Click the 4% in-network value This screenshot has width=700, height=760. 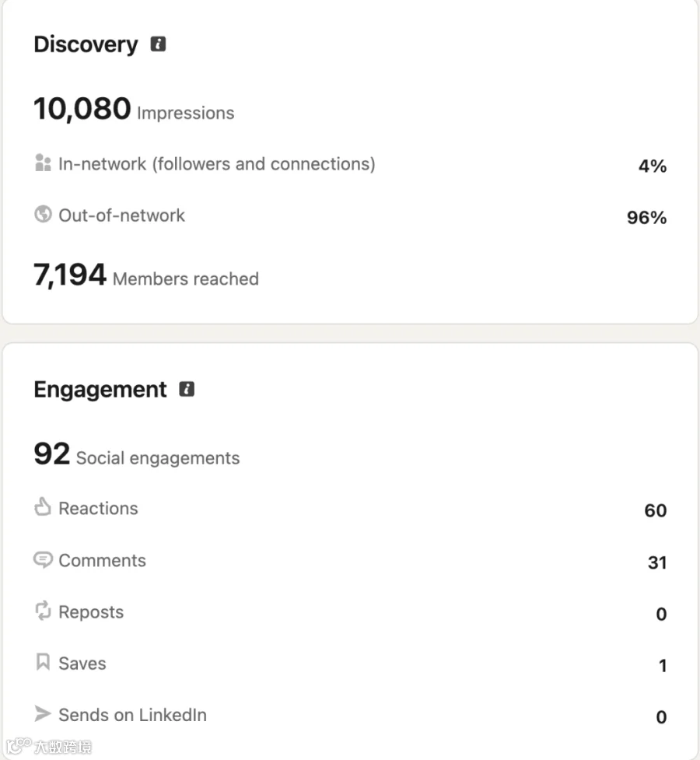point(653,166)
